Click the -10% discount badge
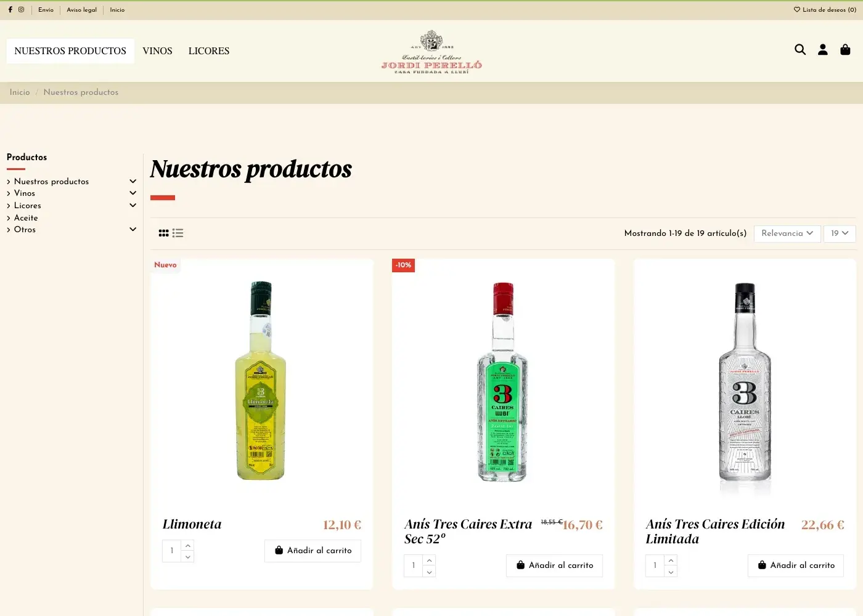The height and width of the screenshot is (616, 863). [403, 265]
